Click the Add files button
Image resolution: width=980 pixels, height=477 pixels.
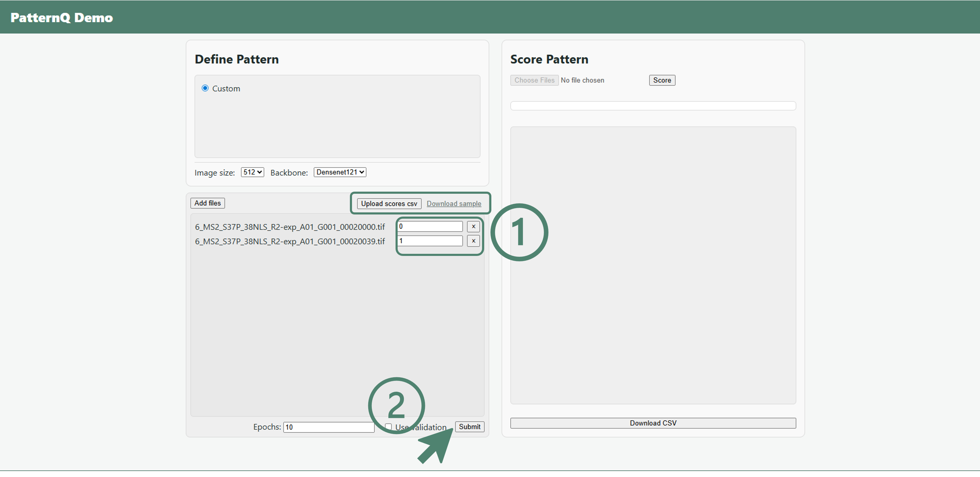point(207,203)
